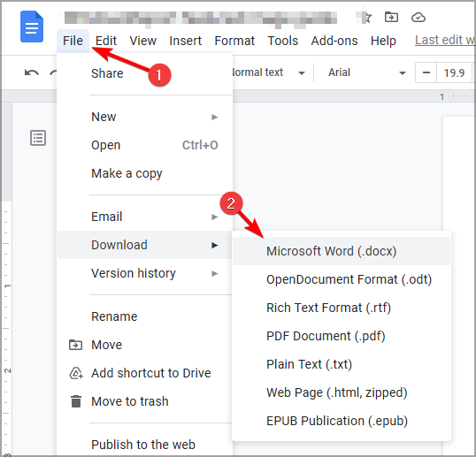Download as EPUB Publication (.epub)

(x=342, y=421)
